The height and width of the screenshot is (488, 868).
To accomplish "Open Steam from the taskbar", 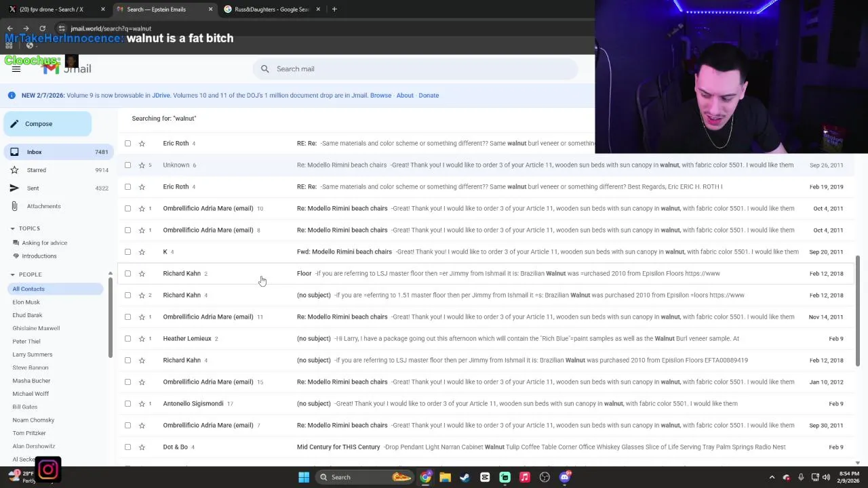I will click(x=465, y=477).
